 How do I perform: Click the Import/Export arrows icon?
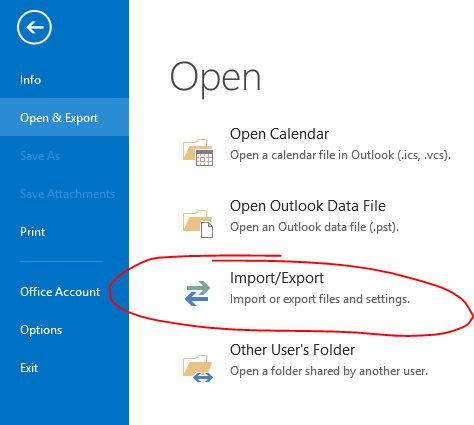(198, 293)
